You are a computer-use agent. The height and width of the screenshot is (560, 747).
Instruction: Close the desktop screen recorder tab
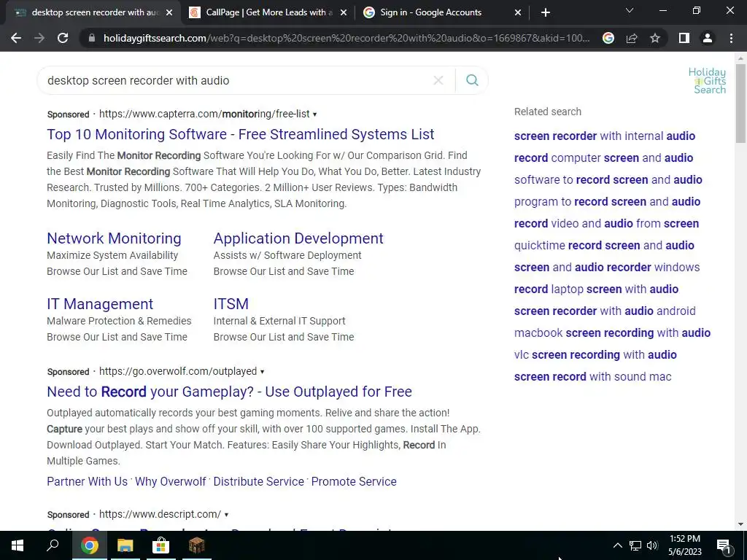(169, 12)
